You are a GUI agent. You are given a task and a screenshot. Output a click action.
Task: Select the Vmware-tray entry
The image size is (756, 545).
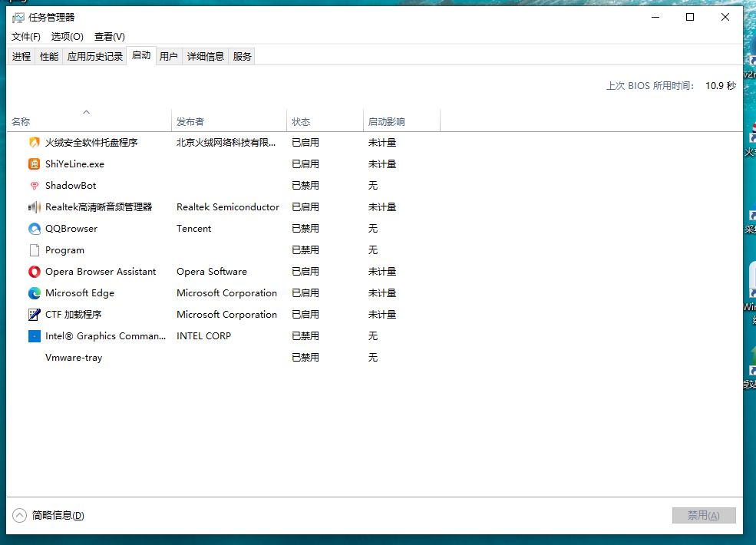[x=74, y=358]
